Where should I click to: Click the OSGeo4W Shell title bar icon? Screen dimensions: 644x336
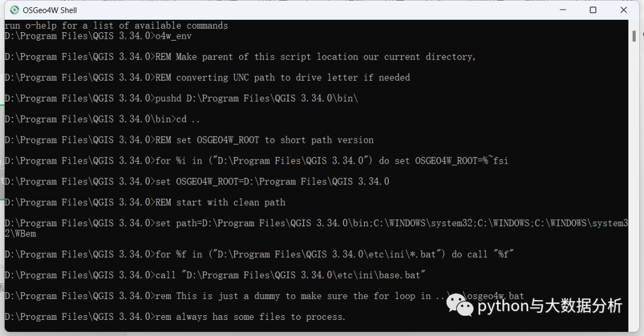coord(14,10)
